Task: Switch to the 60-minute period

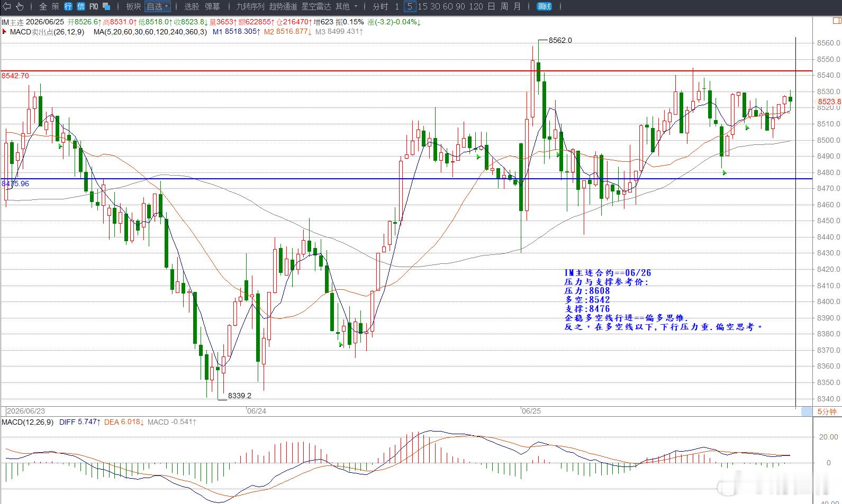Action: (x=448, y=6)
